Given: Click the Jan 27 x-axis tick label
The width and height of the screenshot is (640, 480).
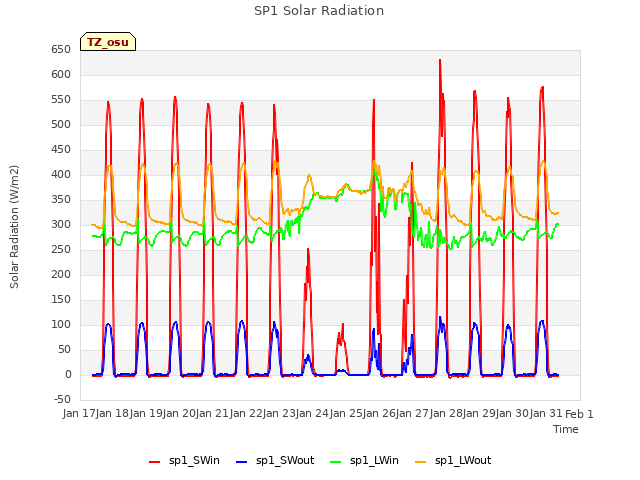Looking at the screenshot, I should coord(413,413).
